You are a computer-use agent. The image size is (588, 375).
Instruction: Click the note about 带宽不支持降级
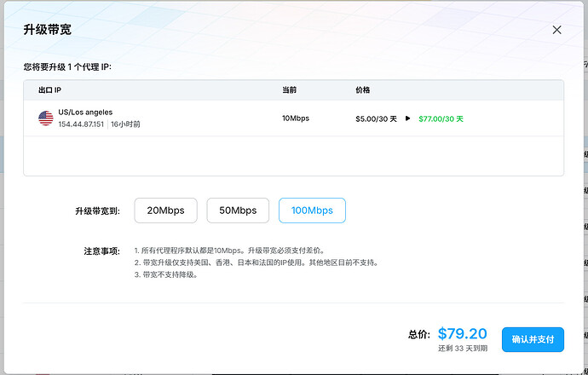(166, 274)
